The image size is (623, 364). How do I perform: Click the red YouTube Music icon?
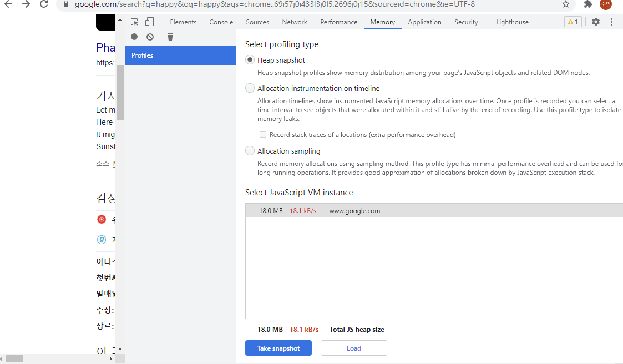[x=102, y=219]
